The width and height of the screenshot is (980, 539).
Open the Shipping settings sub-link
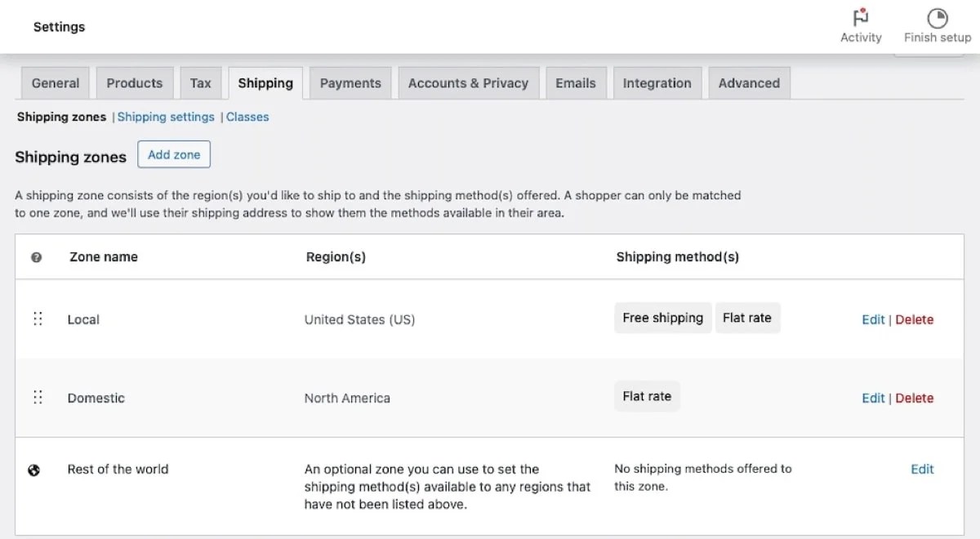click(166, 117)
